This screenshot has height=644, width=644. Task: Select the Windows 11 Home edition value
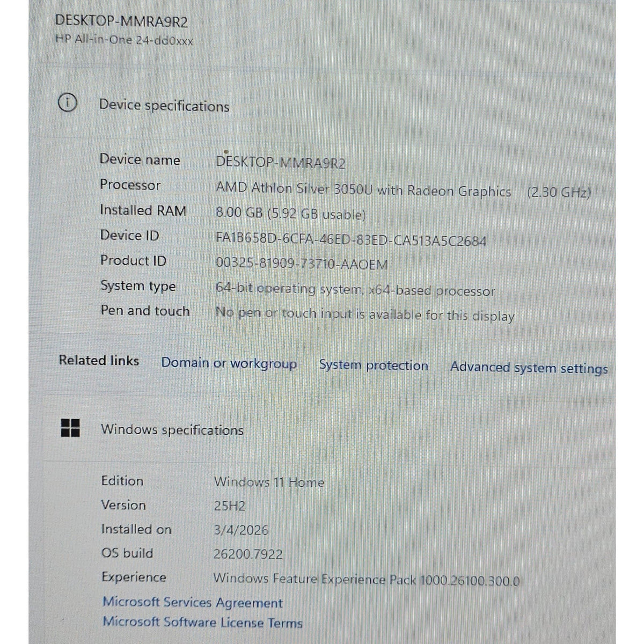(x=269, y=482)
